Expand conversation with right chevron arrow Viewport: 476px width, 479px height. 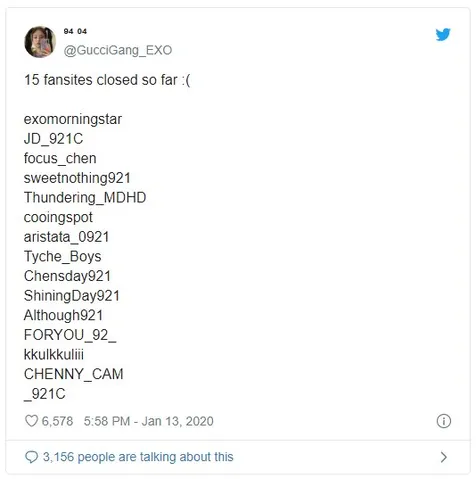coord(444,457)
